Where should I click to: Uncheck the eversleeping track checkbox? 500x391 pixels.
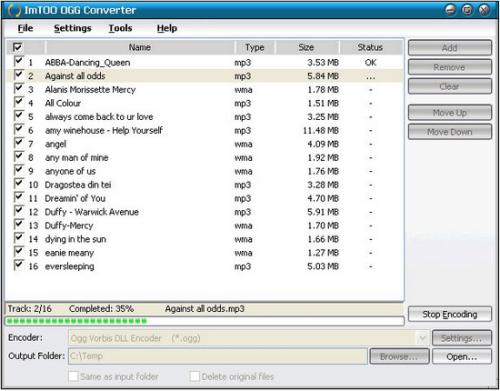pos(18,265)
